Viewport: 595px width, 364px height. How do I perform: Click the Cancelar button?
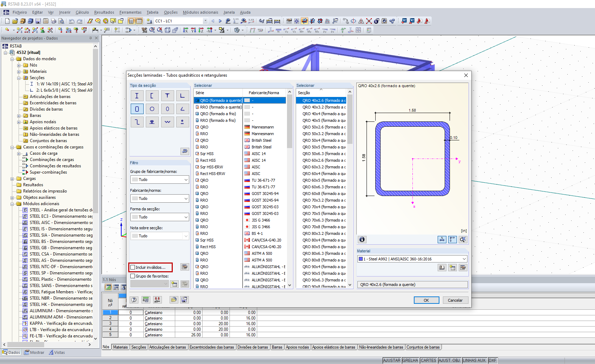pyautogui.click(x=455, y=300)
